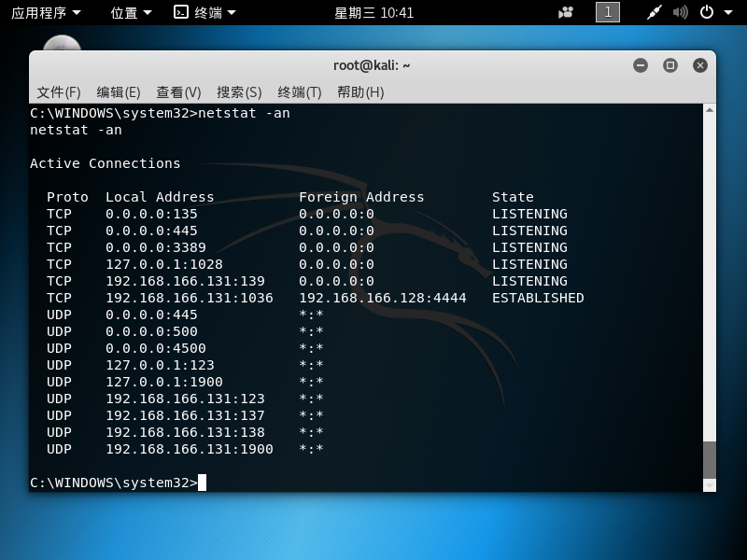Expand the system menu arrow

click(x=728, y=13)
